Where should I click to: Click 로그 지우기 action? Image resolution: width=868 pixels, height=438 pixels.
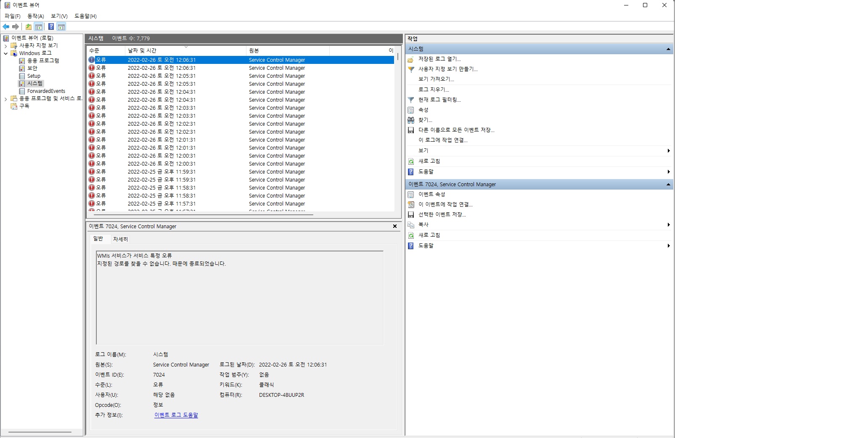[434, 90]
